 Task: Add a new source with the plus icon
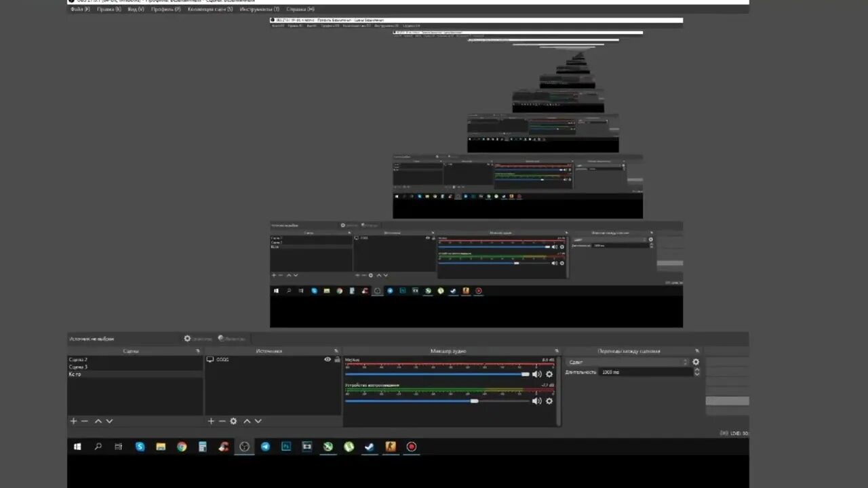tap(211, 421)
